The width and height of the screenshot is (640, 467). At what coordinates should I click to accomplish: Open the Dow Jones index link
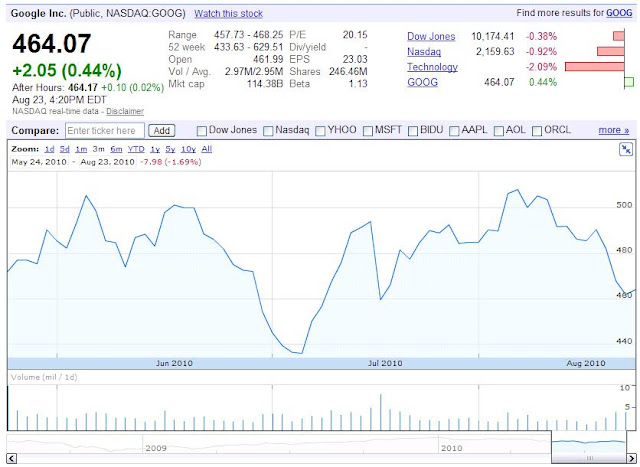click(431, 36)
